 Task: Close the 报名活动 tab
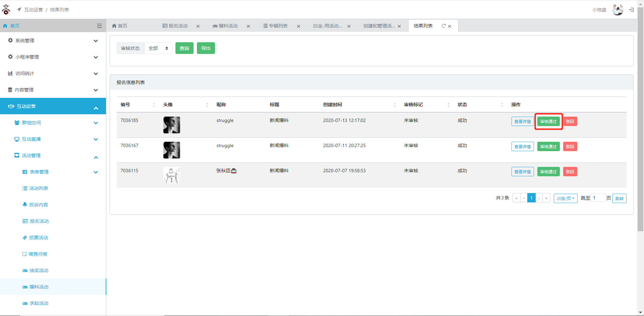coord(198,26)
